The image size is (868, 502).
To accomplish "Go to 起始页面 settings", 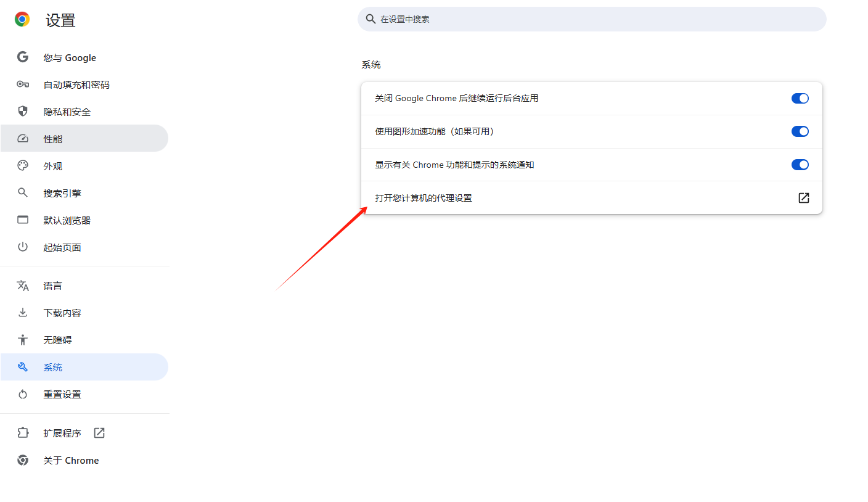I will (84, 247).
